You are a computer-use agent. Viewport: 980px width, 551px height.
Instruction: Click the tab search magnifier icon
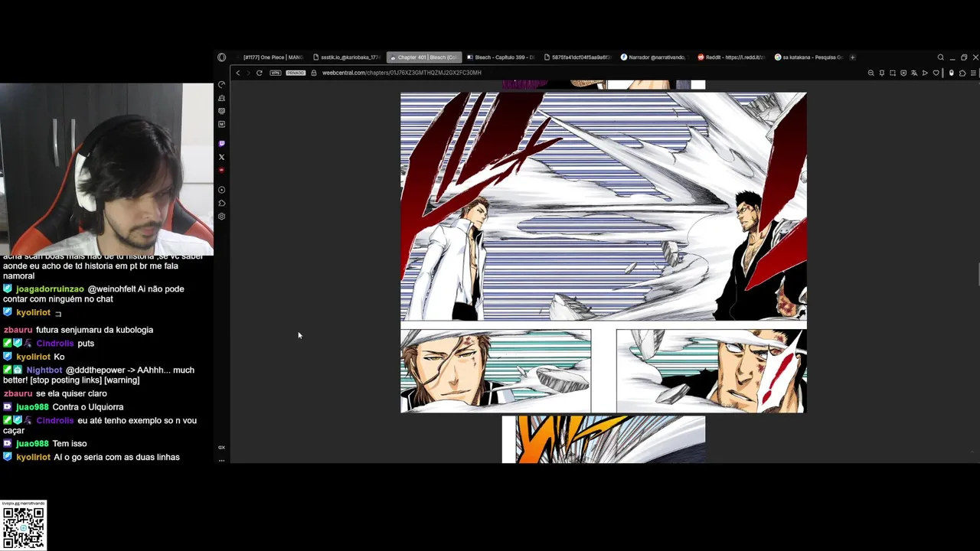point(941,57)
